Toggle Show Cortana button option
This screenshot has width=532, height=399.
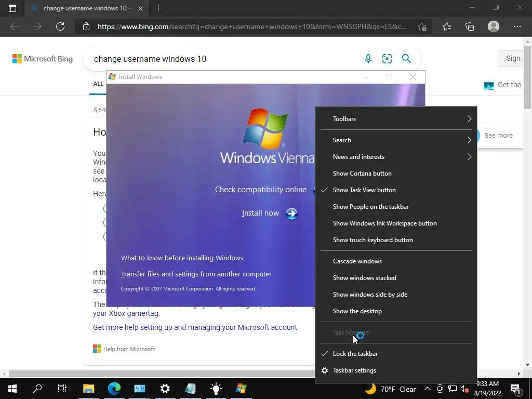click(x=396, y=174)
